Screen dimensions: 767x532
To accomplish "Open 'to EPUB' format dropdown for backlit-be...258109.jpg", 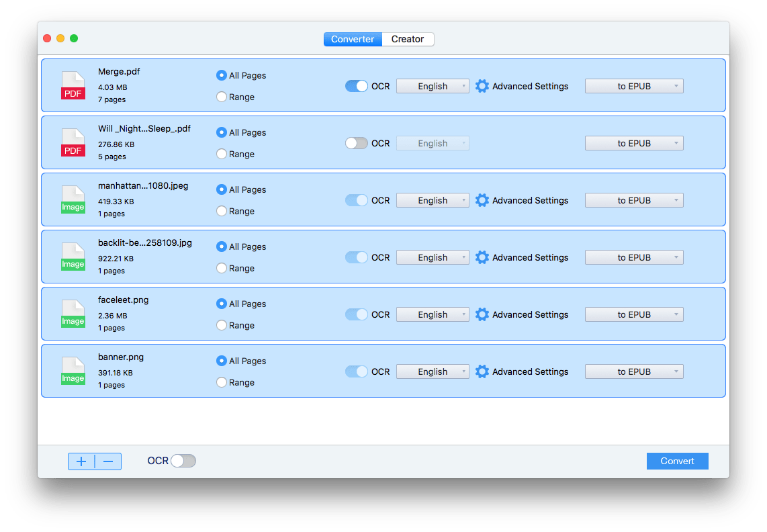I will click(634, 257).
